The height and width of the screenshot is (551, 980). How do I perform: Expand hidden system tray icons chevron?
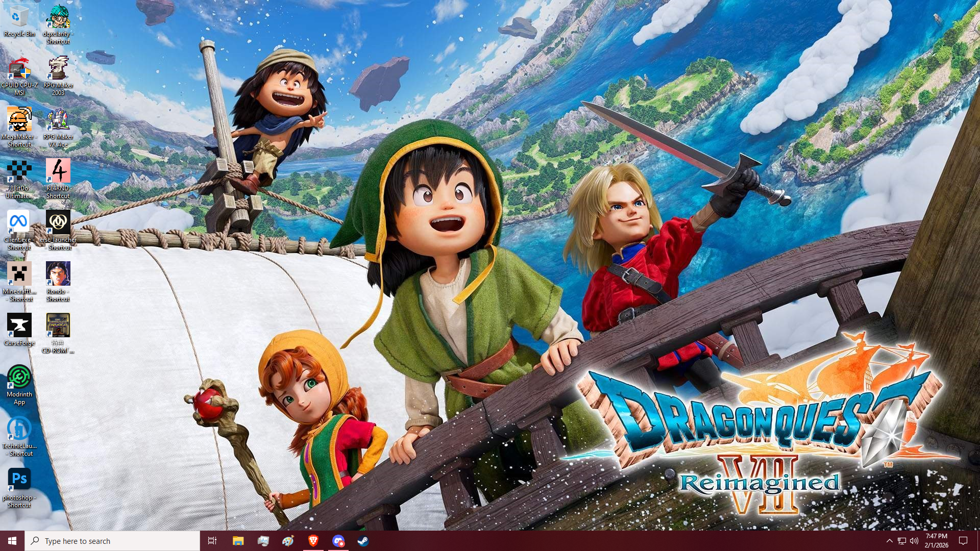pos(889,541)
